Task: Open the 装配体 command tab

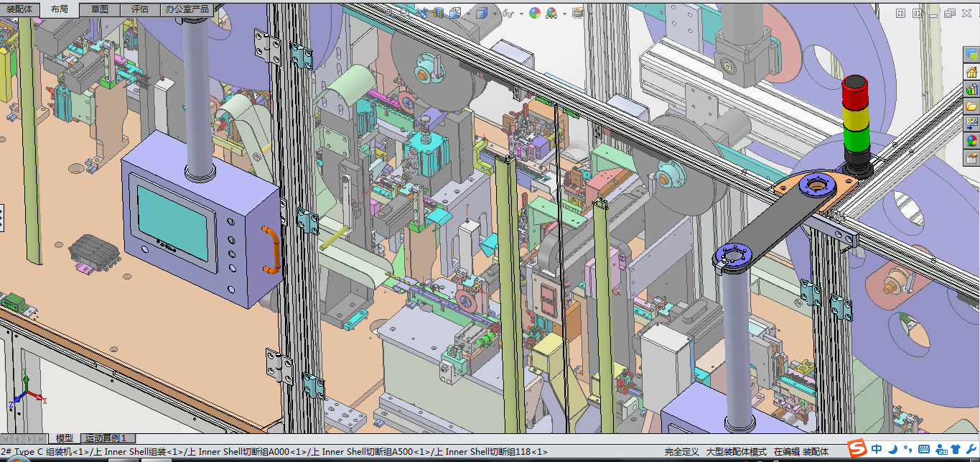Action: [19, 9]
